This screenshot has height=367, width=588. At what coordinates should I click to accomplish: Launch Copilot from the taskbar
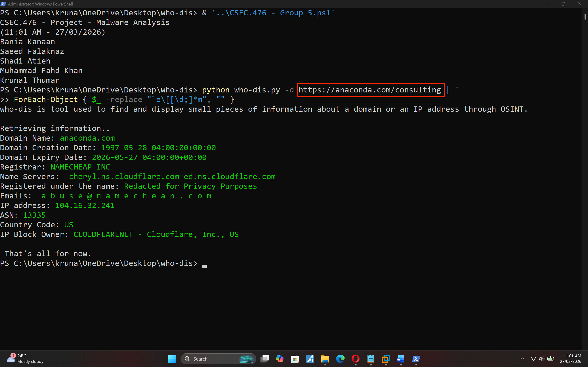(x=280, y=359)
